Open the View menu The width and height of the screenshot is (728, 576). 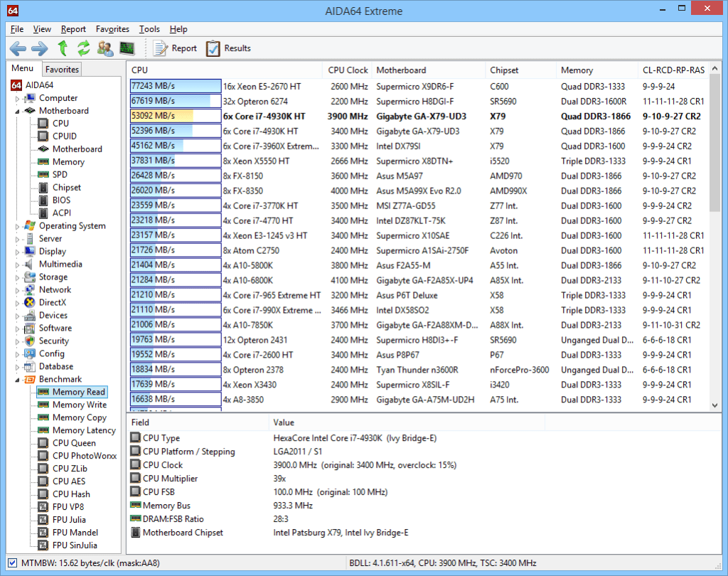click(42, 28)
